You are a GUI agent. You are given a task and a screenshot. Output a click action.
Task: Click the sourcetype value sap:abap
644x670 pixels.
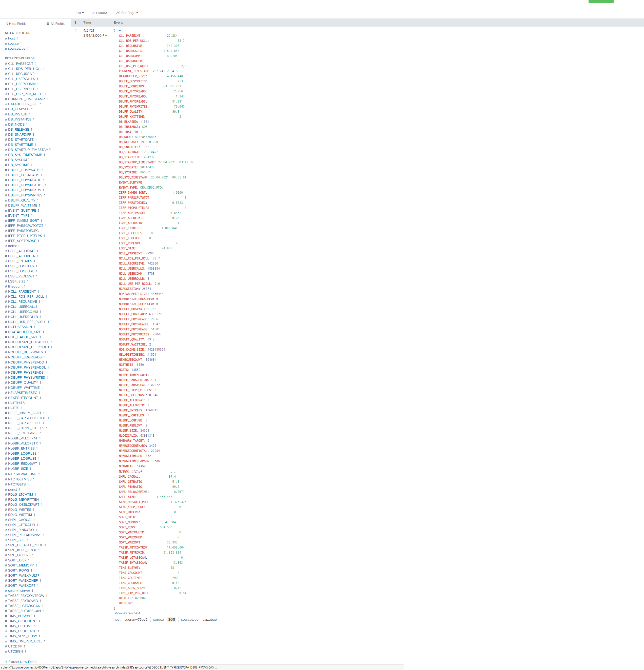coord(209,619)
